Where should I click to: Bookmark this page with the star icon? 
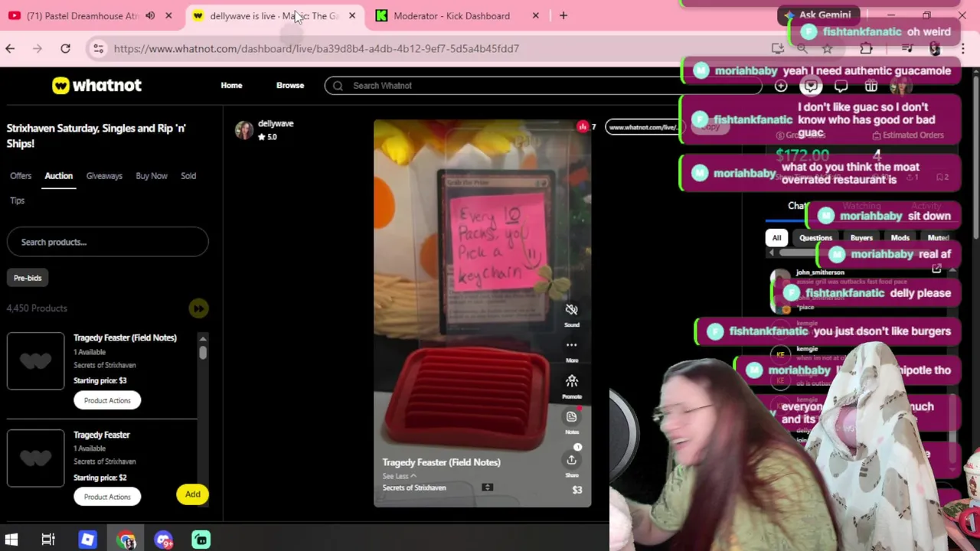[x=827, y=48]
